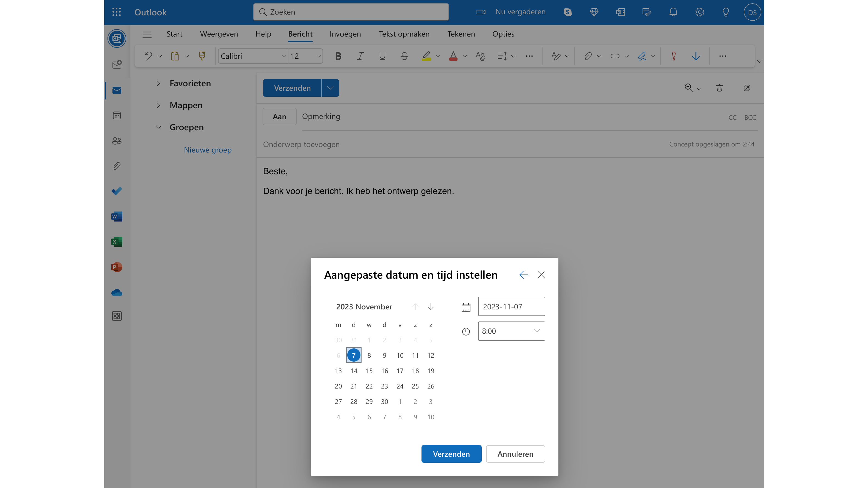Set high importance with red exclamation icon

pyautogui.click(x=674, y=56)
